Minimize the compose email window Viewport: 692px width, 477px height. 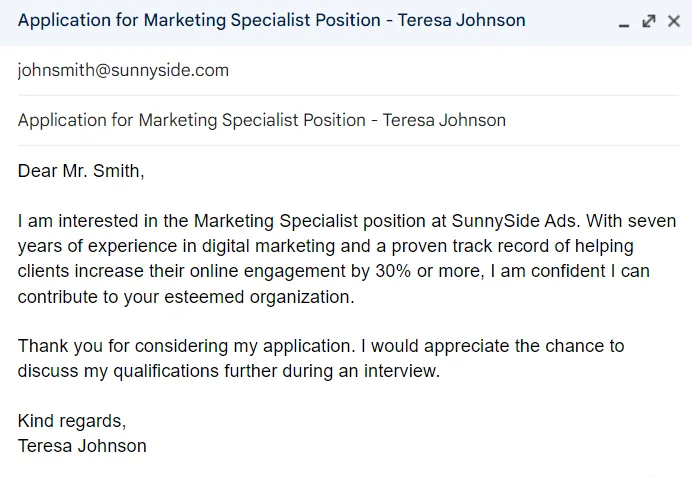coord(624,22)
